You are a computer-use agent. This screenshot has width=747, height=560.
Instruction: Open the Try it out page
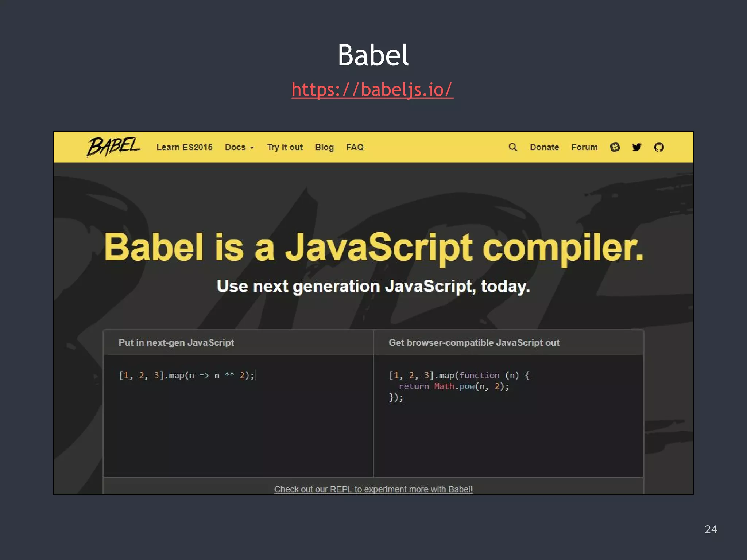(285, 147)
